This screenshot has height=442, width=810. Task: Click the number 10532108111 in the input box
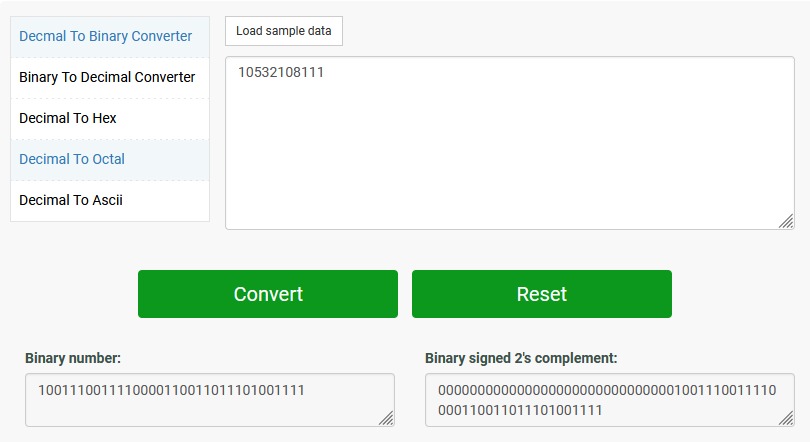[281, 72]
